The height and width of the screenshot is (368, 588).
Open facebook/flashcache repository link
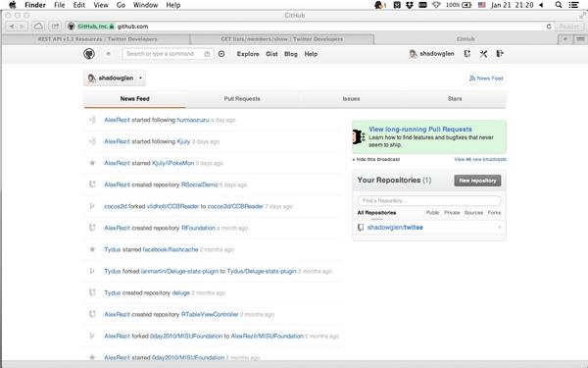point(171,249)
